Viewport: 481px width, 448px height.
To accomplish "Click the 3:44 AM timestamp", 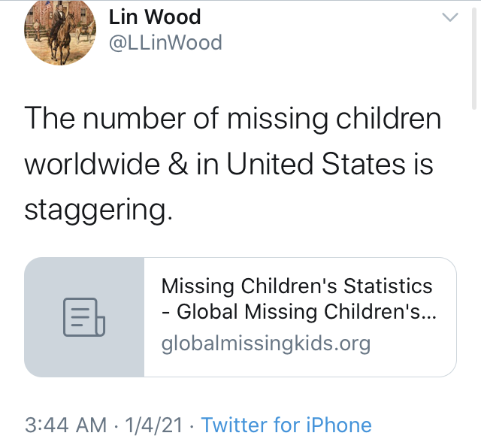I will tap(65, 425).
